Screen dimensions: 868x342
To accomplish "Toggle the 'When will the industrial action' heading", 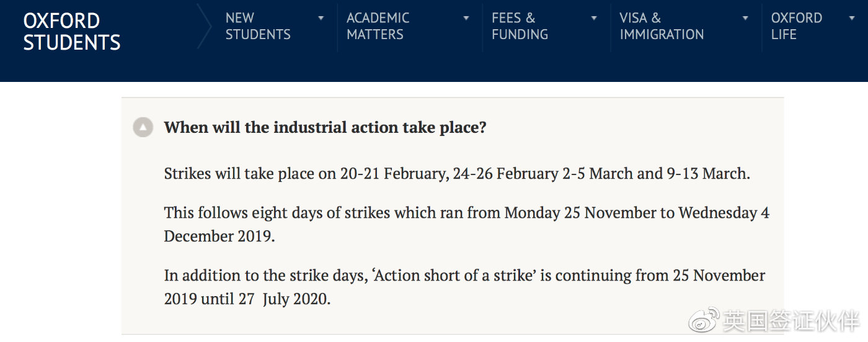I will pyautogui.click(x=325, y=128).
